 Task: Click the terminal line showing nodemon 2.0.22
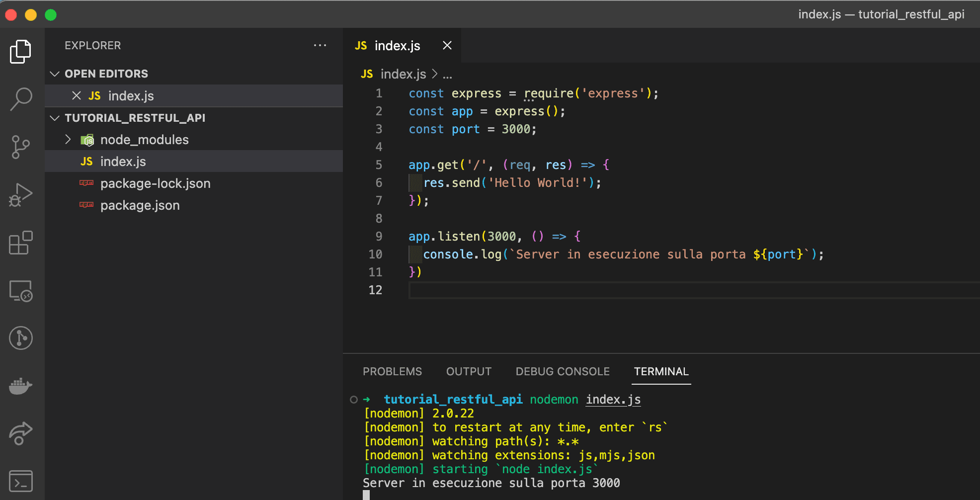tap(419, 414)
